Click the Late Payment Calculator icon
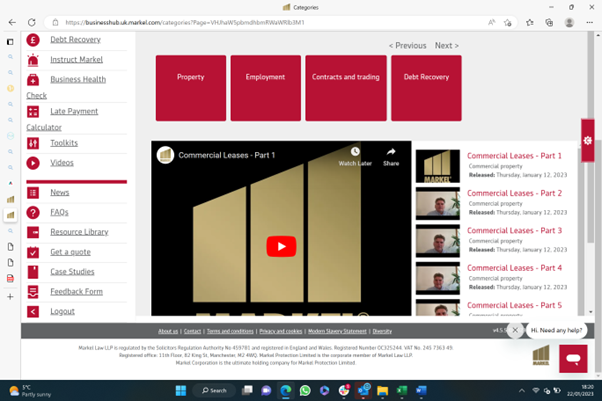This screenshot has height=401, width=602. click(33, 111)
